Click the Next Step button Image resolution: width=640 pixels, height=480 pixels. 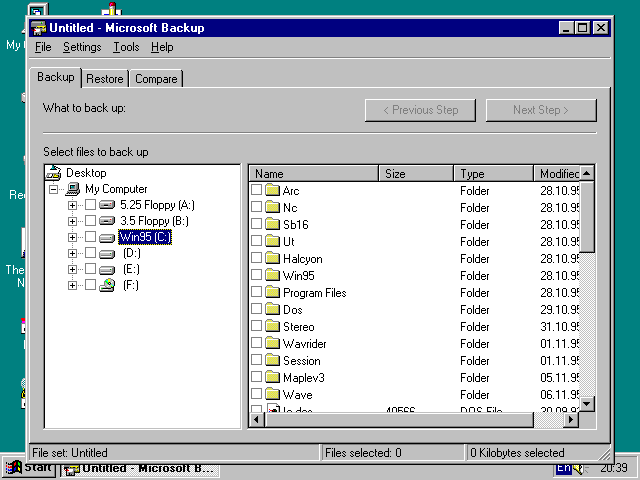pyautogui.click(x=540, y=110)
